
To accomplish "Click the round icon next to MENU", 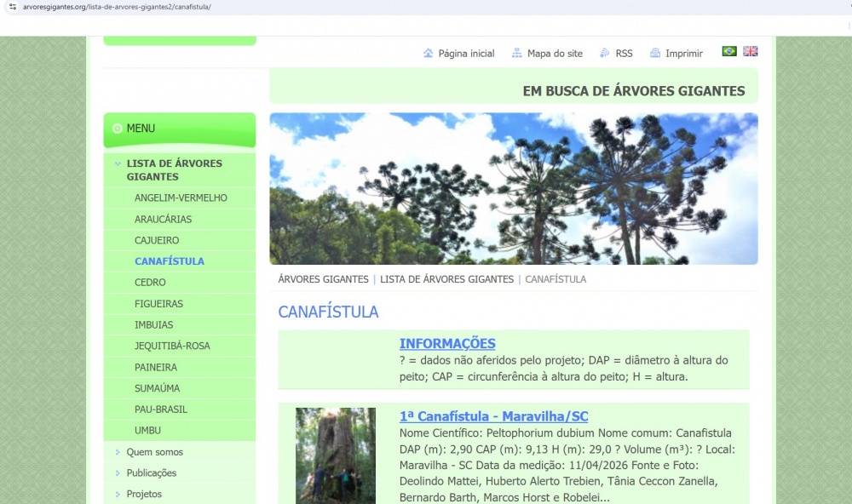I will point(117,129).
